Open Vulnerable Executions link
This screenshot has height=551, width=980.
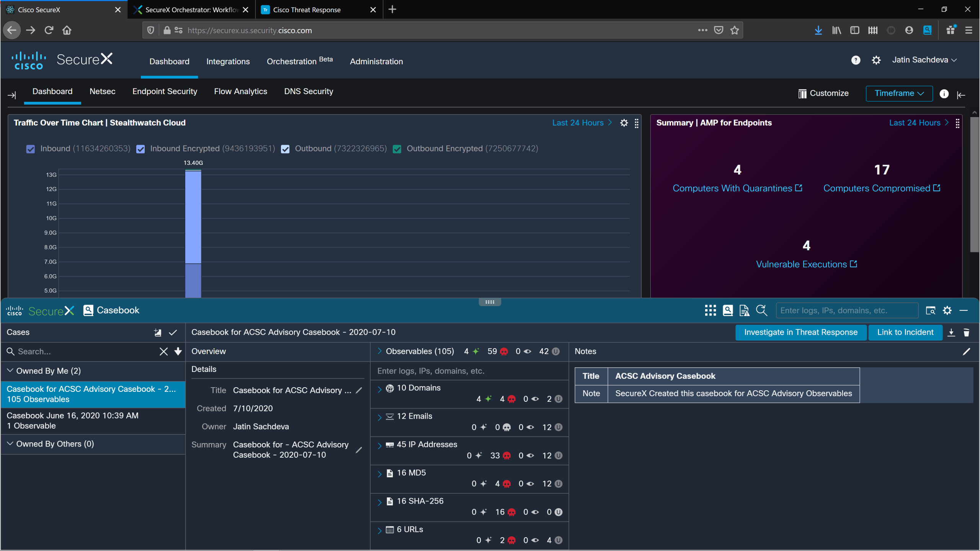point(806,264)
